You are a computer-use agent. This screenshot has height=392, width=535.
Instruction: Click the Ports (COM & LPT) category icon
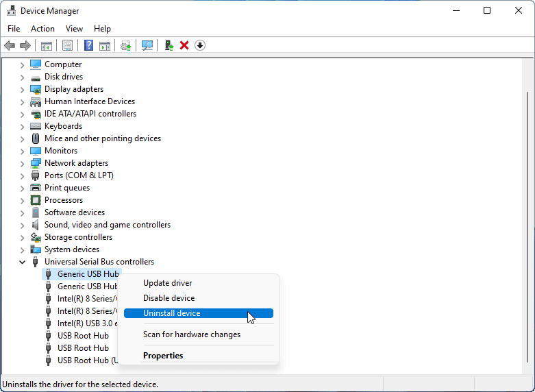[35, 175]
